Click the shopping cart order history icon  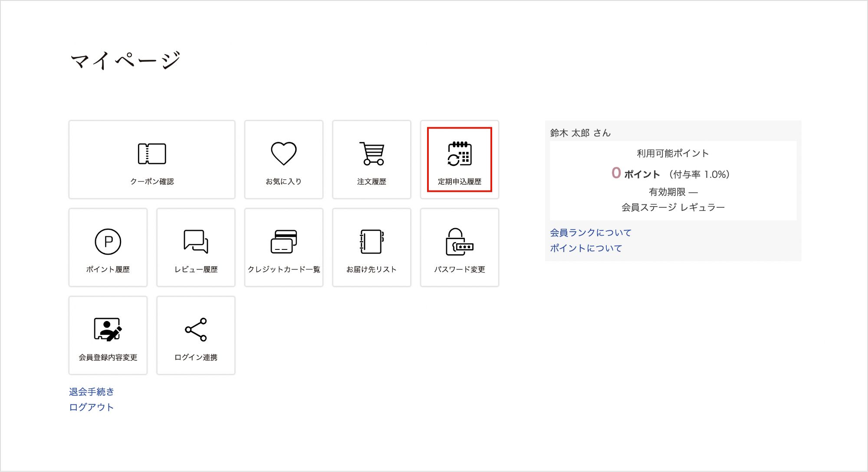point(372,154)
